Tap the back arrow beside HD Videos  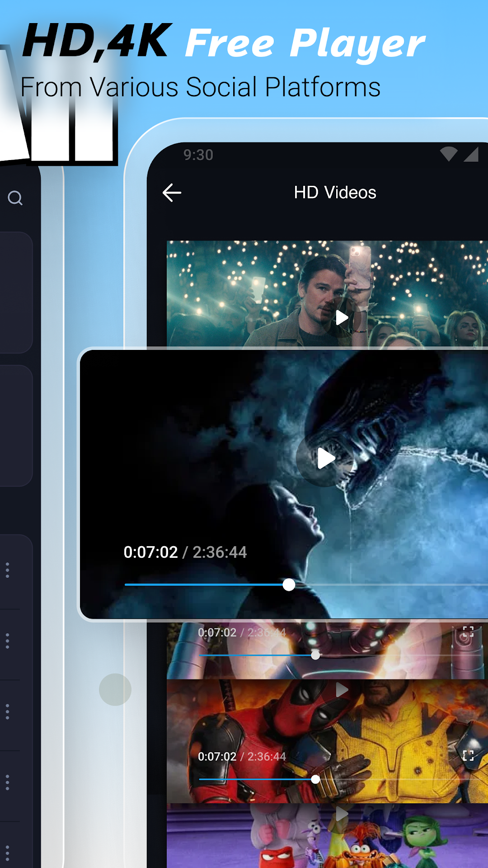tap(172, 193)
